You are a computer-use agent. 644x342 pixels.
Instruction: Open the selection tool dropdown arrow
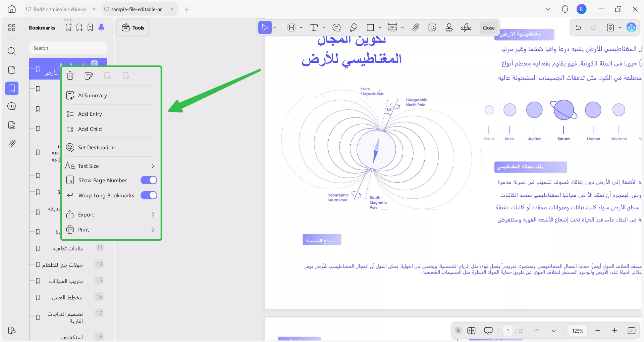point(275,28)
